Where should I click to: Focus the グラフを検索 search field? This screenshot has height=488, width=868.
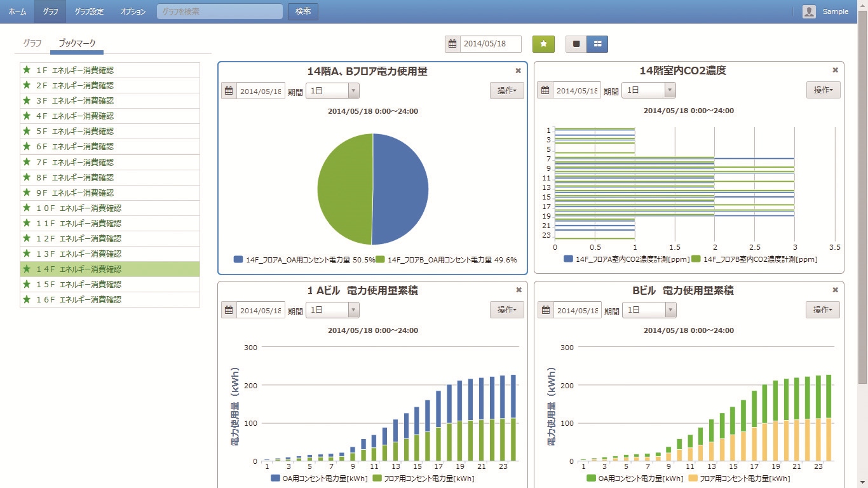(x=220, y=11)
